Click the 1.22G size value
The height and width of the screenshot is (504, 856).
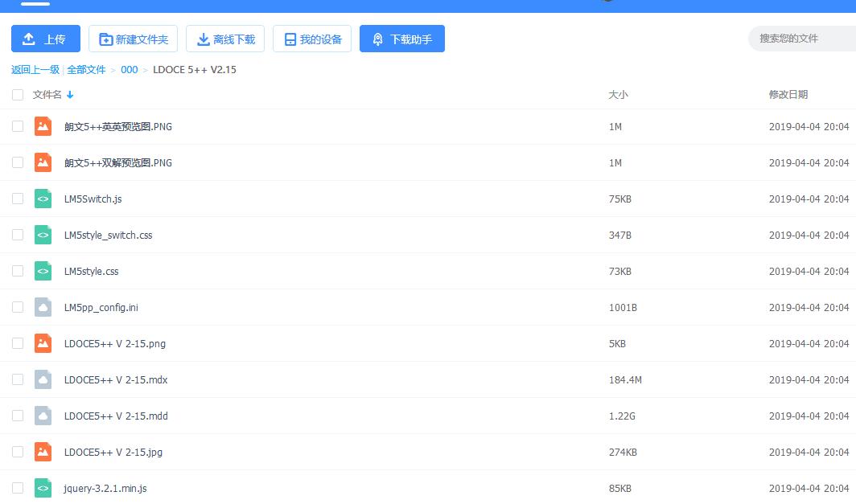point(622,416)
